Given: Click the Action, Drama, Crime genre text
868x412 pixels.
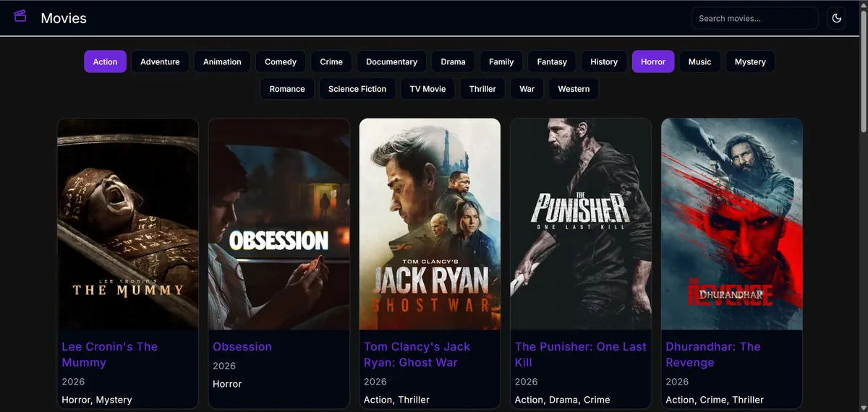Looking at the screenshot, I should click(562, 400).
